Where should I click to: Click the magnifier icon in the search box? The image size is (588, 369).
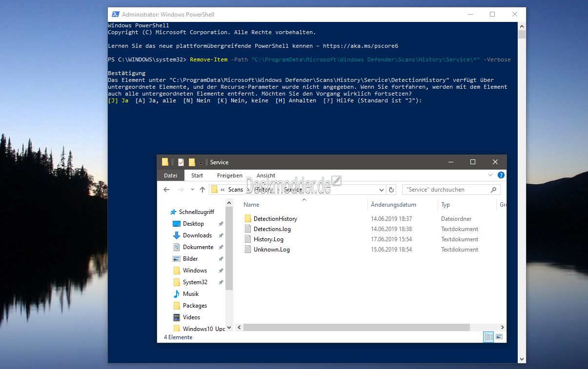coord(493,190)
